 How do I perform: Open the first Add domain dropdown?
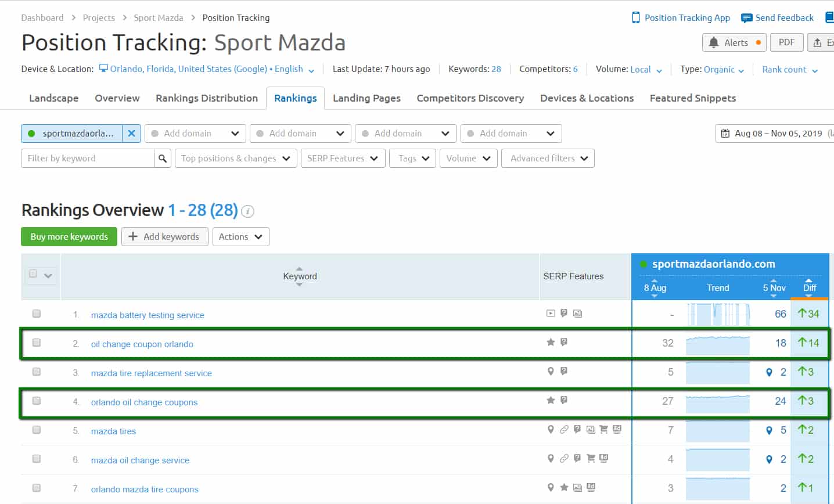[195, 134]
